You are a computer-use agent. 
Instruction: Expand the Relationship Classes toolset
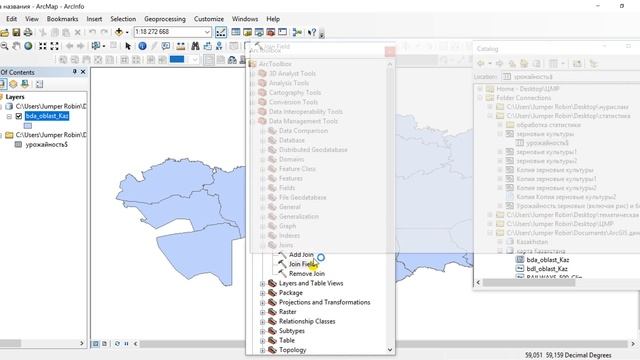pyautogui.click(x=263, y=322)
